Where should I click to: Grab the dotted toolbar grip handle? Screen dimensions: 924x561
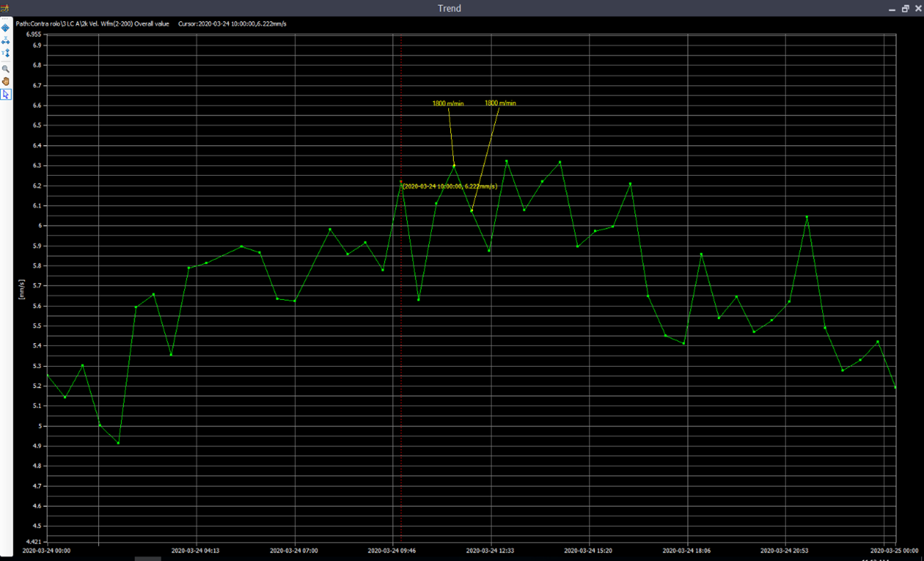pyautogui.click(x=6, y=19)
